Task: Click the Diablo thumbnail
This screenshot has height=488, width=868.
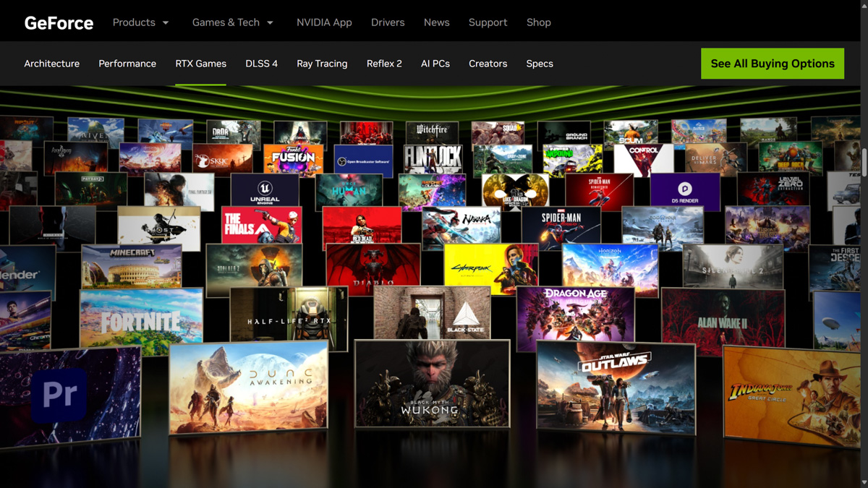Action: point(373,267)
